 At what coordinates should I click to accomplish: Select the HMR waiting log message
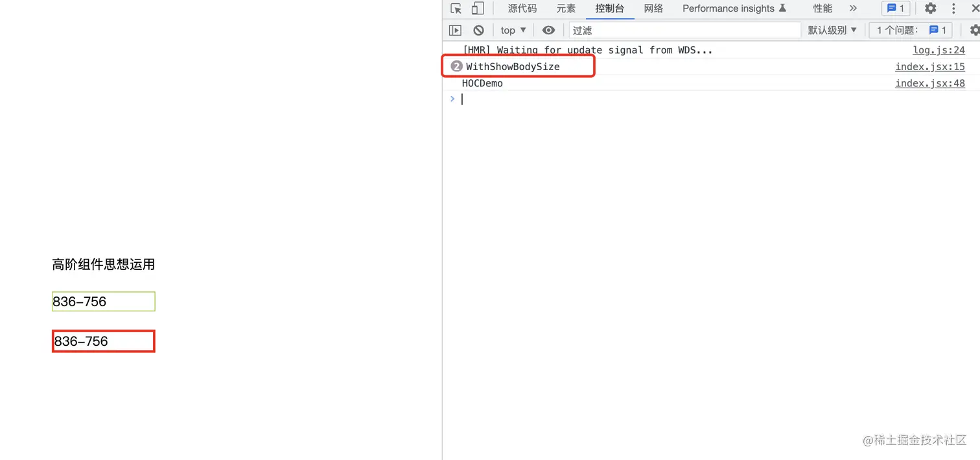(x=587, y=50)
